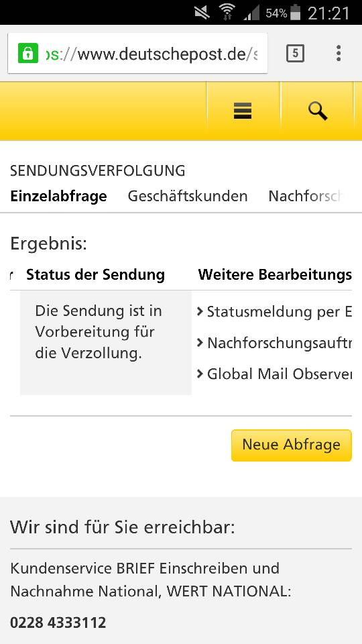Tap the Wi-Fi icon in status bar

click(227, 13)
